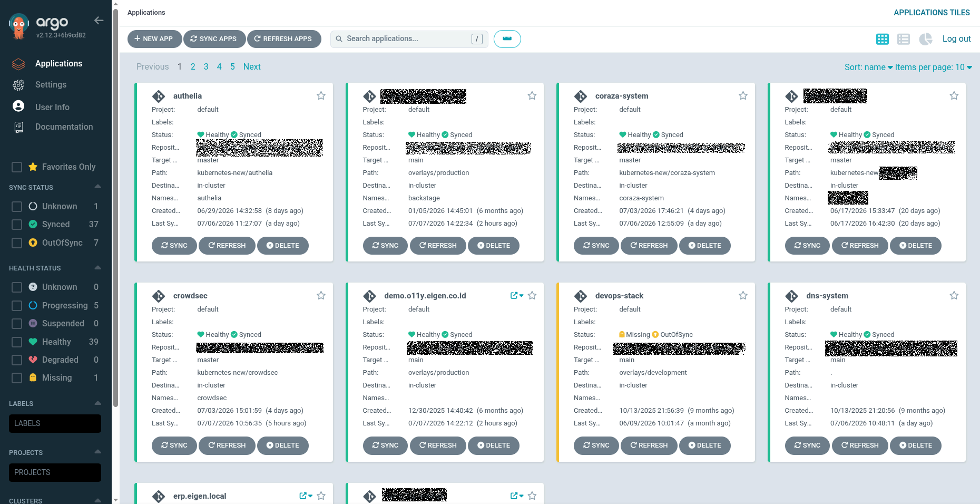Check the Healthy health filter
980x504 pixels.
[x=17, y=342]
